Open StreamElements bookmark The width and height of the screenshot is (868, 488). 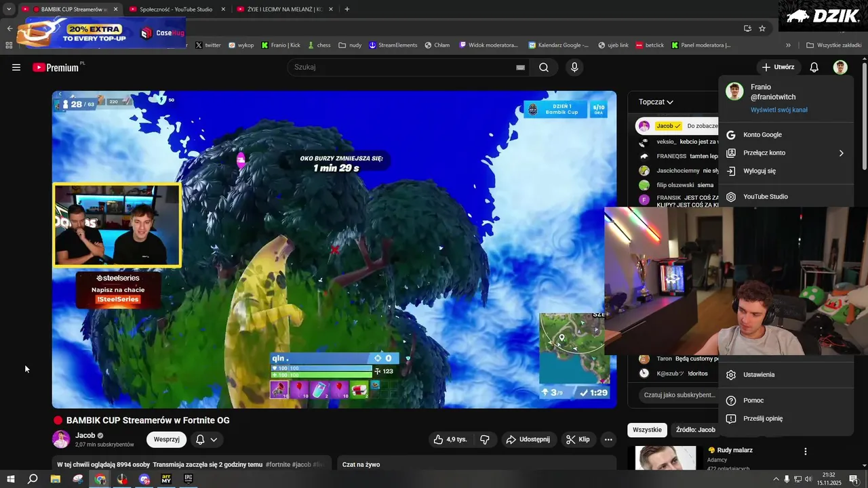pos(393,45)
